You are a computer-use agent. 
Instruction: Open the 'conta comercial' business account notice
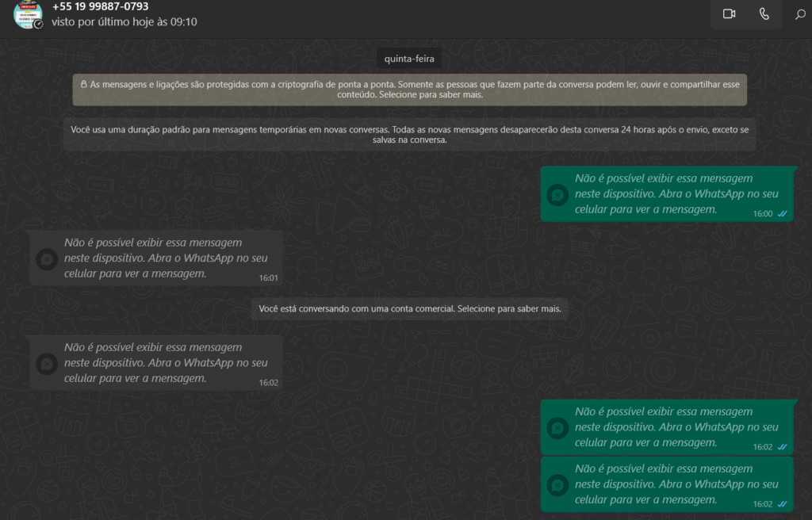(409, 309)
